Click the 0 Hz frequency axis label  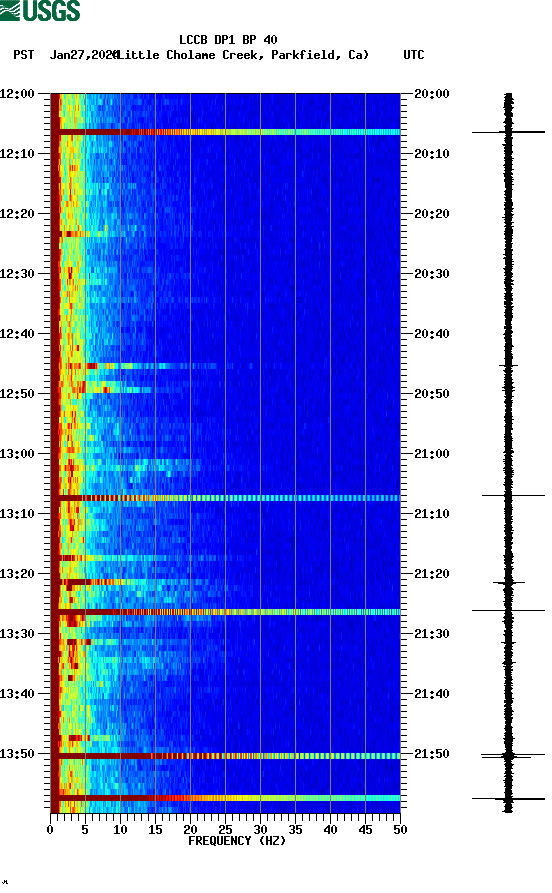pos(50,830)
